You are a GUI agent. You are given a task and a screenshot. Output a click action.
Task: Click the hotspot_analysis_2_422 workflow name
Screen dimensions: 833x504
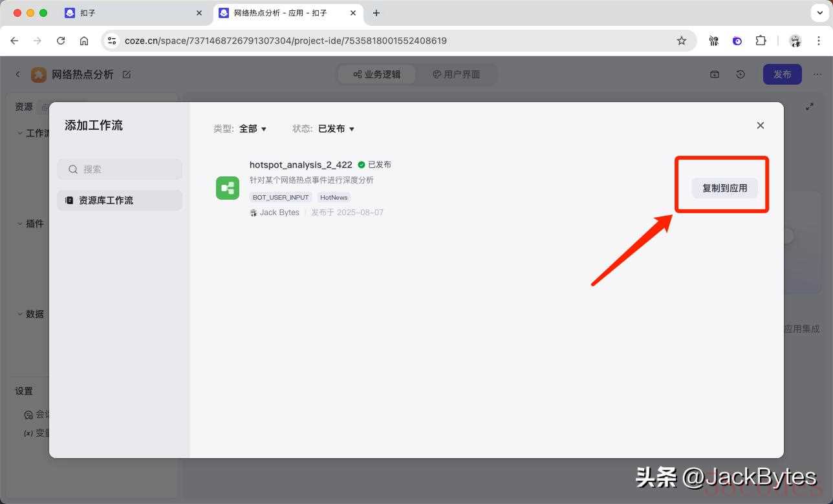(301, 165)
